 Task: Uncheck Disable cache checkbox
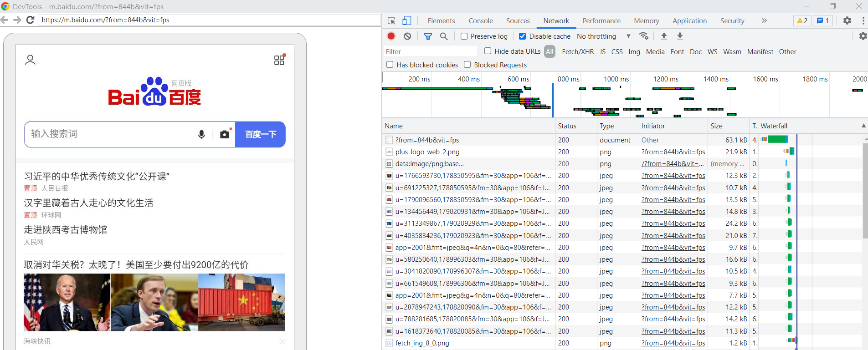click(x=523, y=36)
